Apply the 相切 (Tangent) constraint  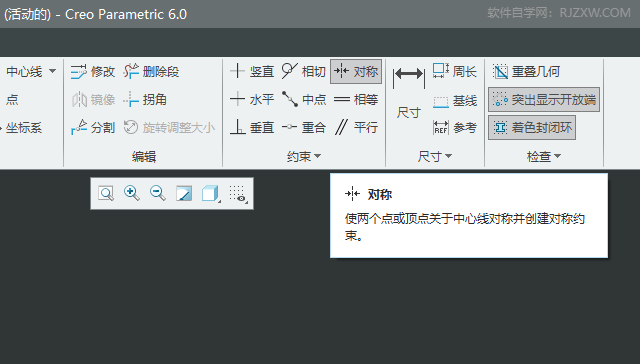pos(304,71)
